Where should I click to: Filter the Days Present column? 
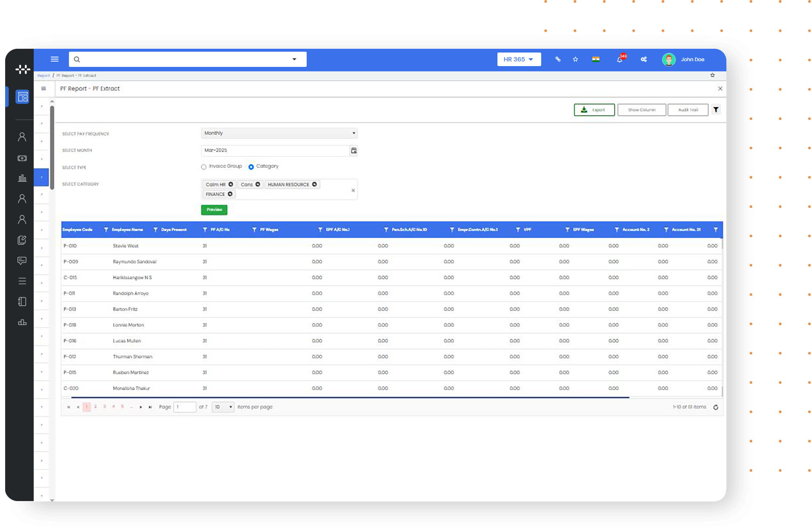coord(205,230)
